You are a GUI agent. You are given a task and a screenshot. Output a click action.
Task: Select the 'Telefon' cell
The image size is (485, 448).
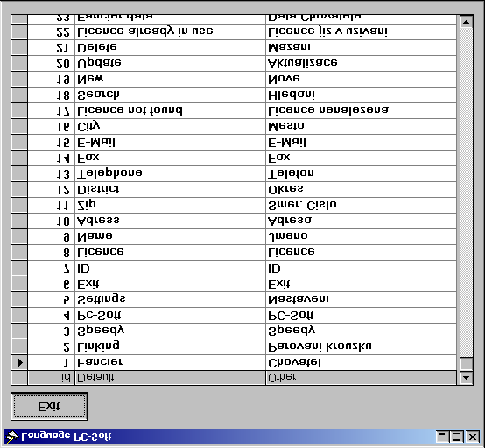click(361, 173)
